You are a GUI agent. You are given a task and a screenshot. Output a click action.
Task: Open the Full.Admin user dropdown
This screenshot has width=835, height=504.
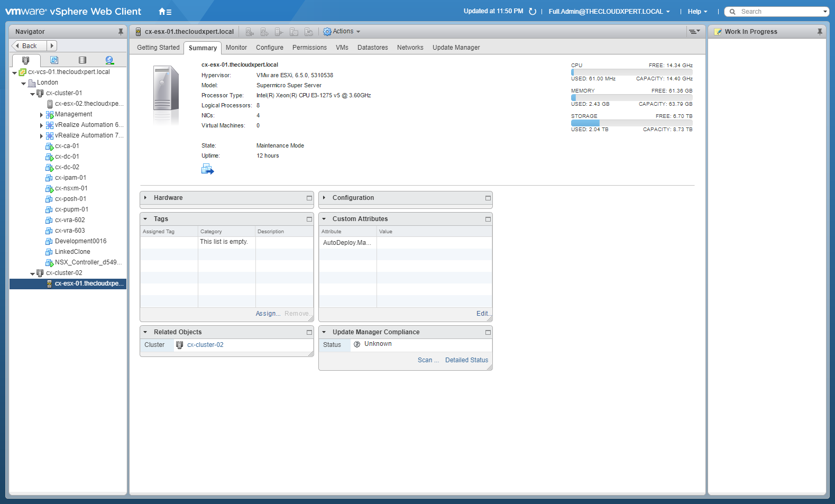pyautogui.click(x=609, y=12)
